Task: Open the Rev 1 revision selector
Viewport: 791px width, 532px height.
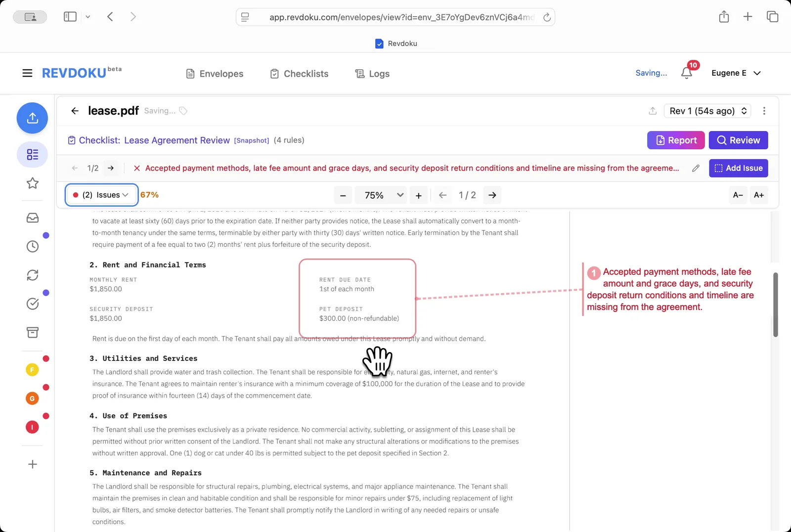Action: 707,111
